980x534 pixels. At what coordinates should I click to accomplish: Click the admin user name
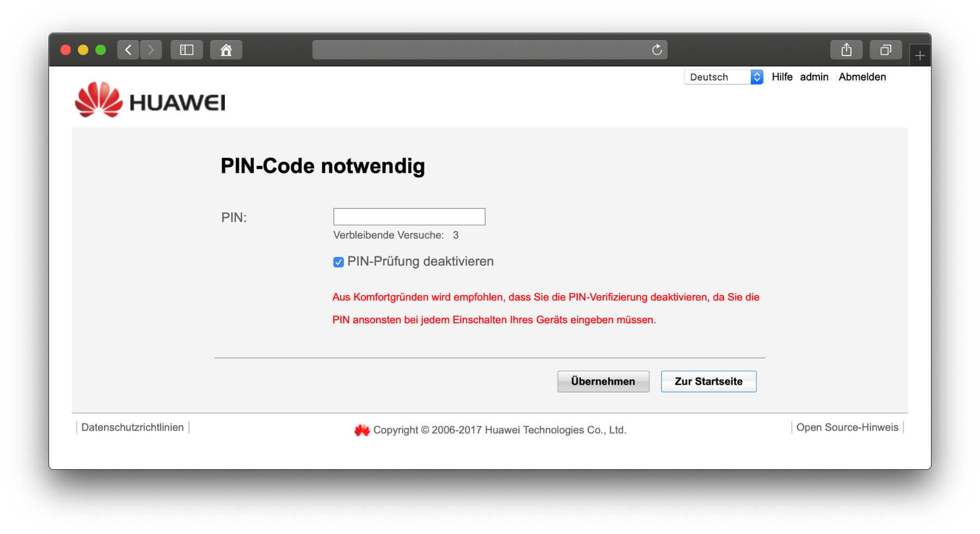point(814,77)
